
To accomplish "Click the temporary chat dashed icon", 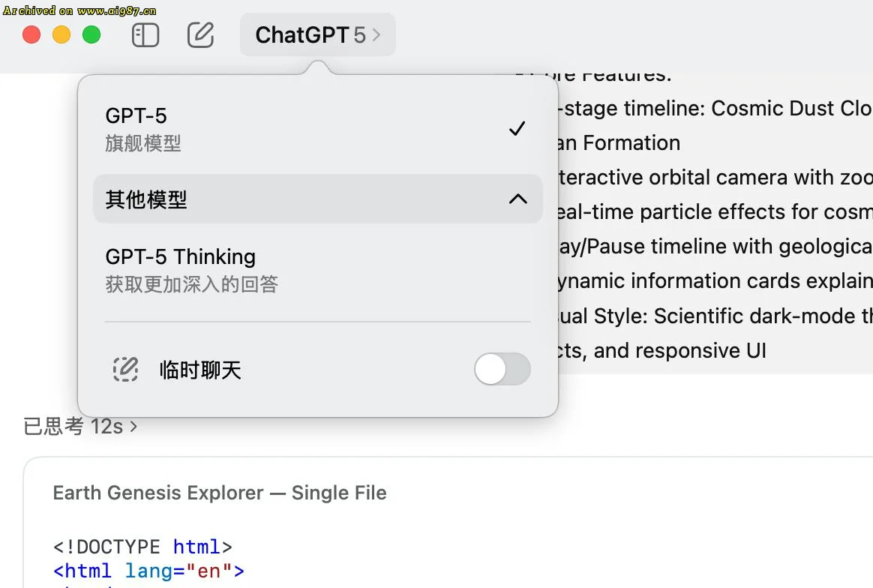I will coord(126,369).
